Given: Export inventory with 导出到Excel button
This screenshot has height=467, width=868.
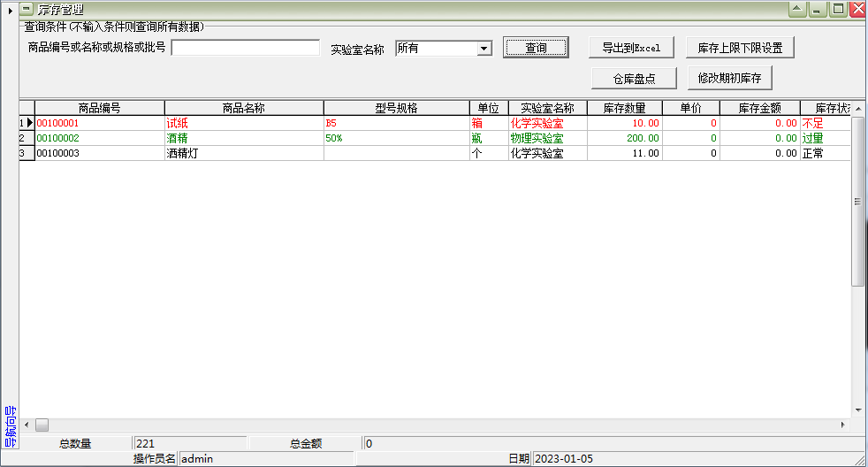Looking at the screenshot, I should pyautogui.click(x=631, y=48).
